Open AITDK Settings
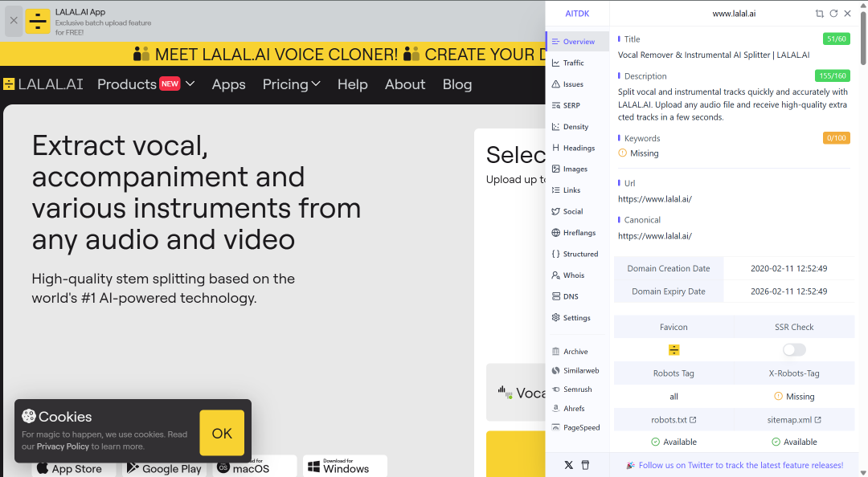868x477 pixels. pos(577,318)
